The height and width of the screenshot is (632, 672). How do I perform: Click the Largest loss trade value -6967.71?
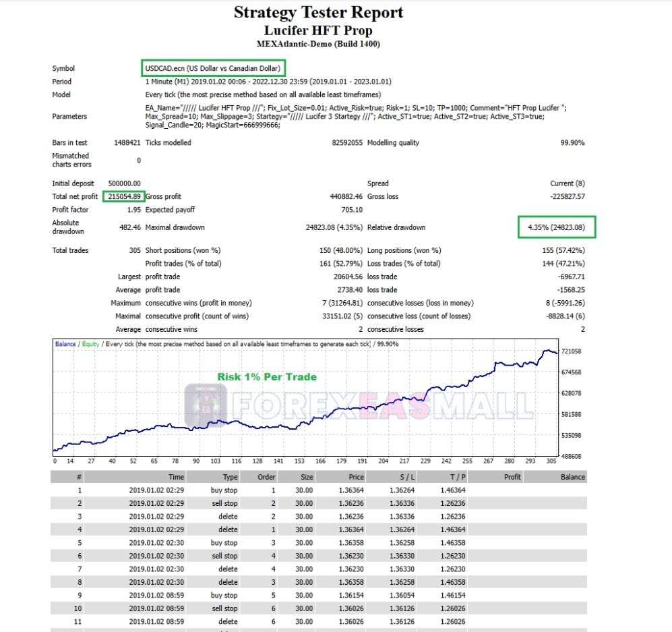click(572, 277)
